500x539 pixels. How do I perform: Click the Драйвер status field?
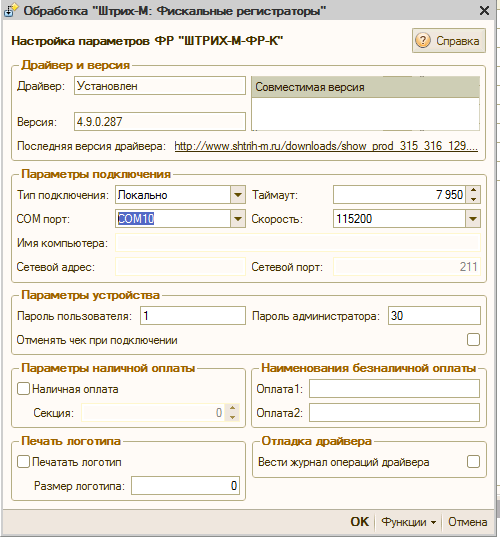(x=160, y=86)
